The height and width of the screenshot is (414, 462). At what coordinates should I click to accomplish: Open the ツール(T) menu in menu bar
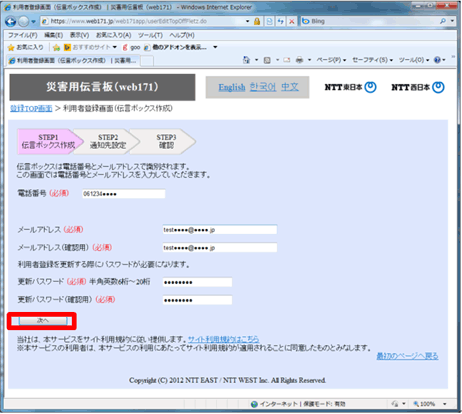coord(150,35)
